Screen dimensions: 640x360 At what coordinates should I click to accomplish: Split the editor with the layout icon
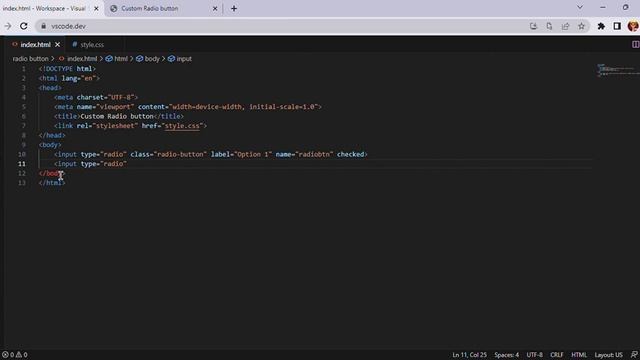click(x=635, y=44)
